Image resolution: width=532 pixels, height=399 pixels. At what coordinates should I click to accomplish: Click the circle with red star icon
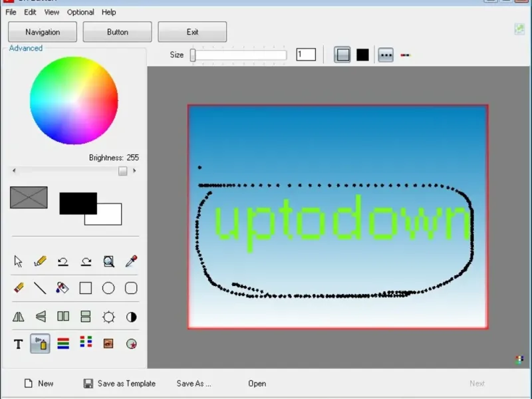[x=131, y=344]
